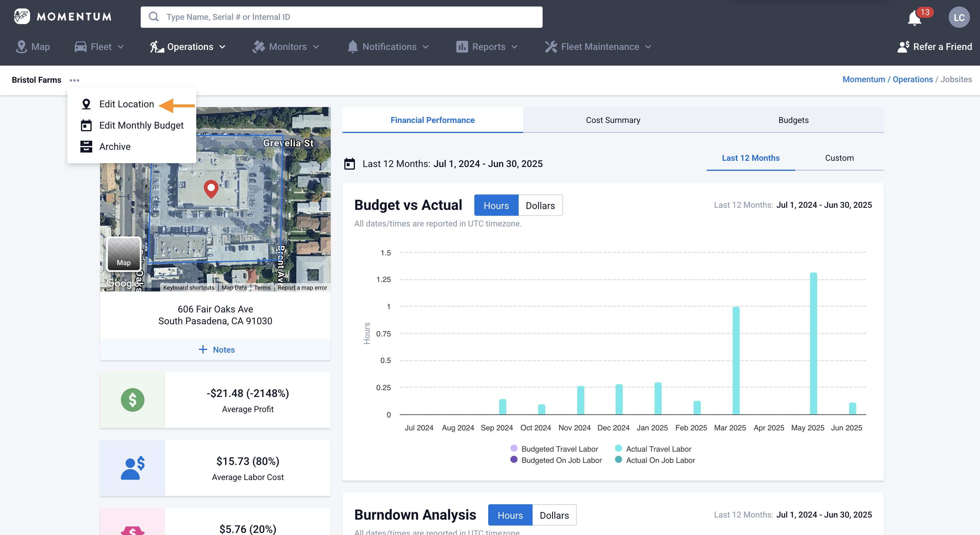Click the red location pin on the map
Viewport: 980px width, 535px height.
(x=211, y=188)
